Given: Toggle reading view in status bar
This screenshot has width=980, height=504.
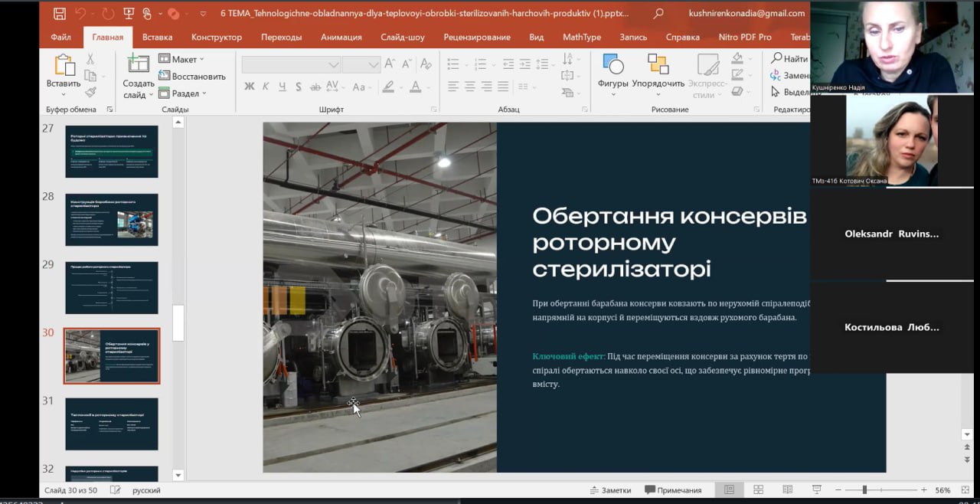Looking at the screenshot, I should pos(787,490).
